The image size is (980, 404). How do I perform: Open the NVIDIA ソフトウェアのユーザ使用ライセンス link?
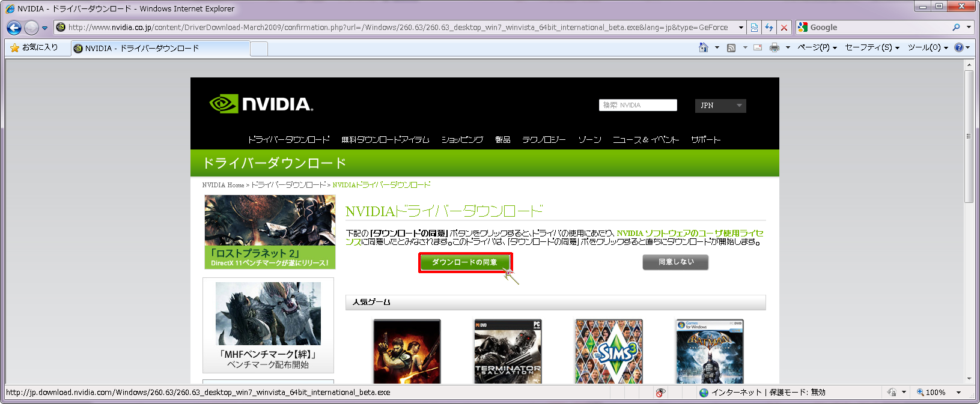tap(690, 233)
